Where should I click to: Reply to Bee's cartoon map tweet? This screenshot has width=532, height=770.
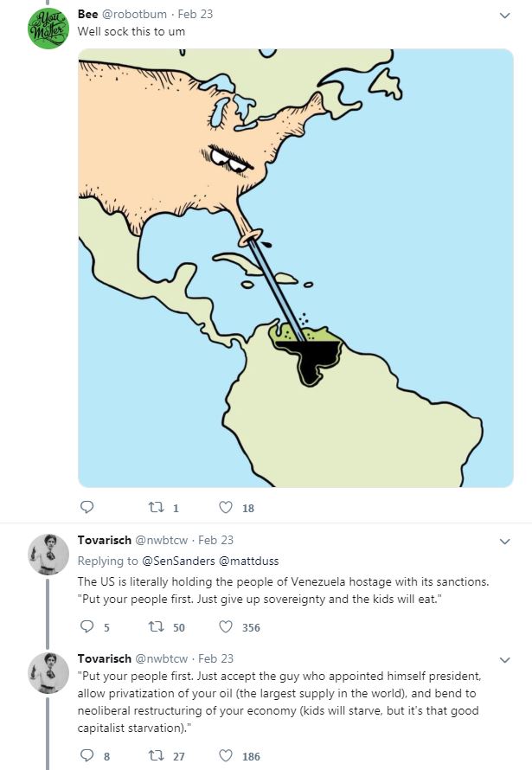[x=87, y=507]
